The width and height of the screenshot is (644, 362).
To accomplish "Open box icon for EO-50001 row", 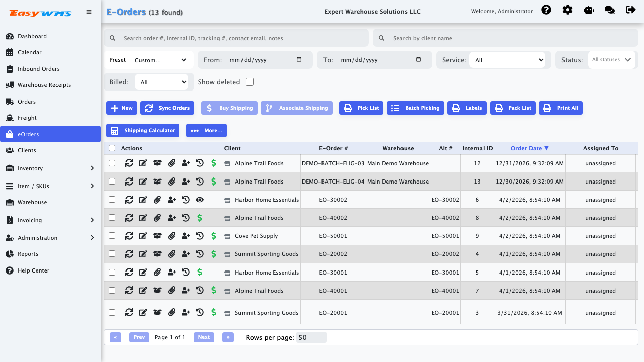I will pyautogui.click(x=157, y=236).
